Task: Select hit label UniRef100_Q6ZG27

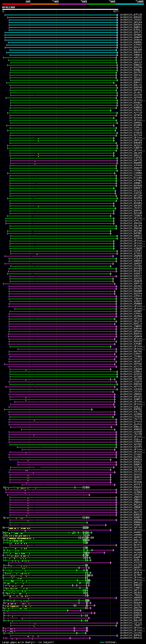Action: click(x=131, y=145)
